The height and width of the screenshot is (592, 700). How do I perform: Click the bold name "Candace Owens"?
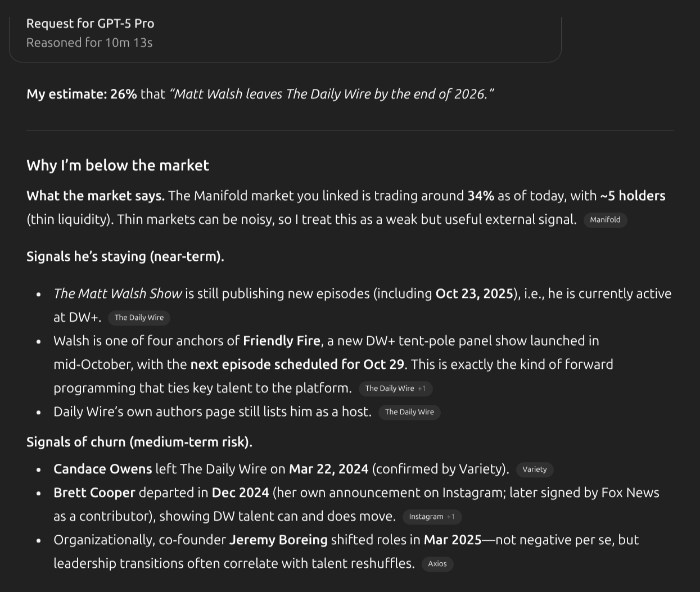(x=102, y=469)
